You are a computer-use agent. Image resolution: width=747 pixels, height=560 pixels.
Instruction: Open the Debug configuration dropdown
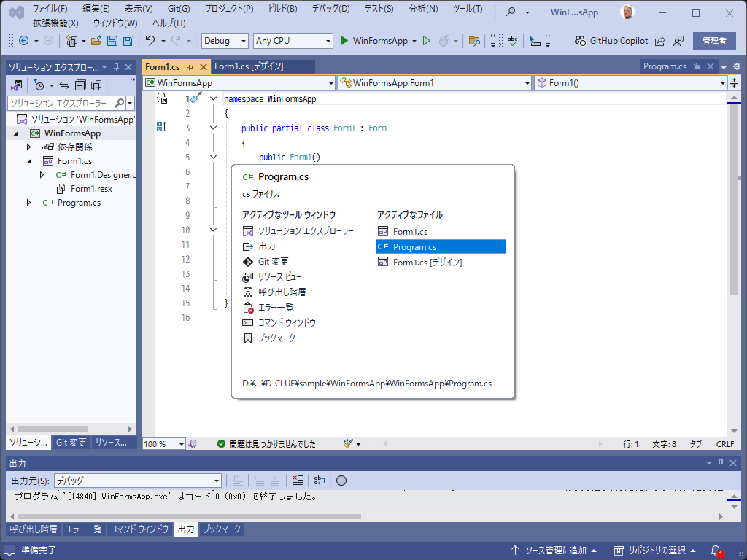pyautogui.click(x=225, y=41)
